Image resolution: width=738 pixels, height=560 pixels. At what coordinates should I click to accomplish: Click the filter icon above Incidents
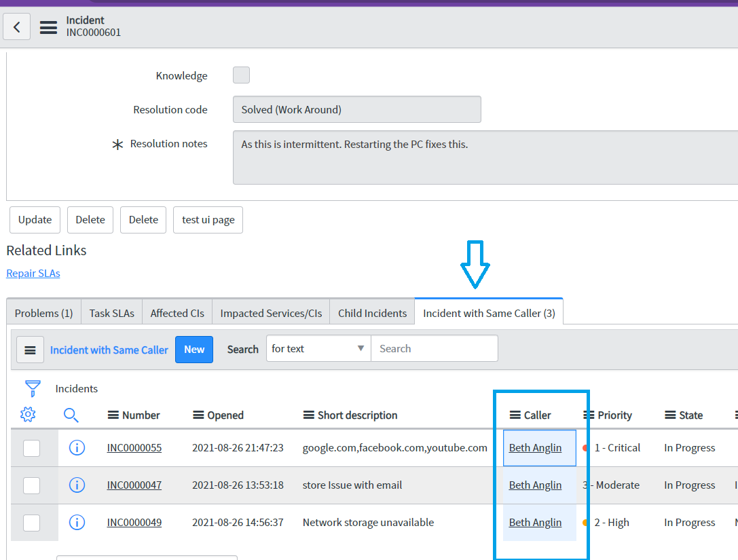click(32, 388)
